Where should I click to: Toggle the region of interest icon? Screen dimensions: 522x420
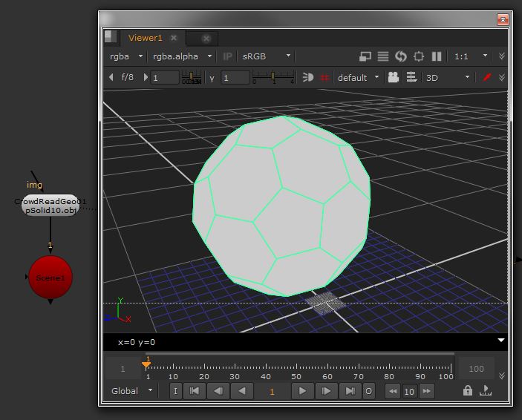(x=419, y=56)
